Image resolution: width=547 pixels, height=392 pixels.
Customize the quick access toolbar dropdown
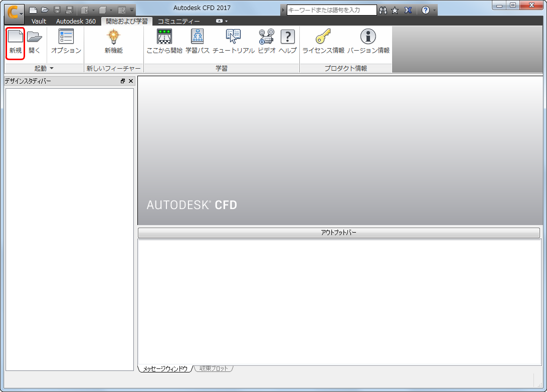[x=132, y=10]
